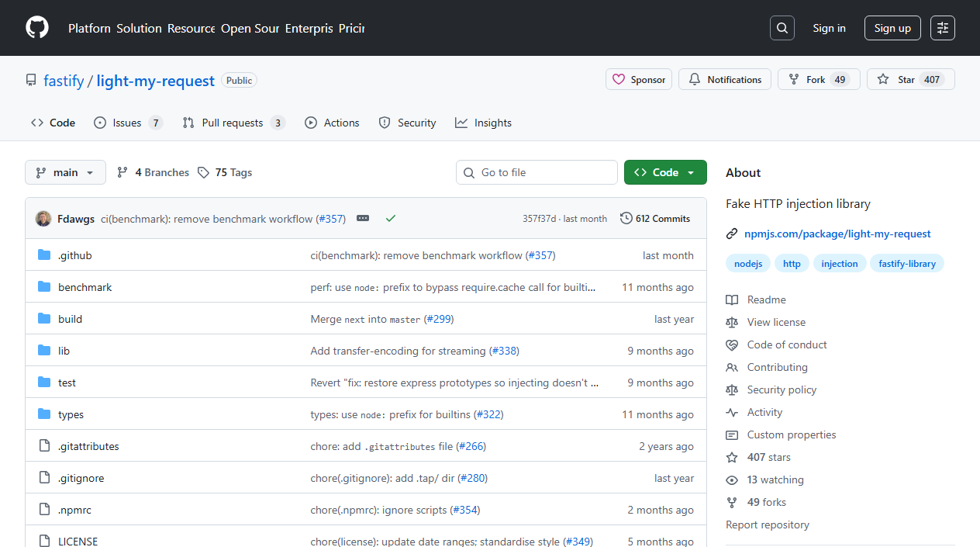Open the light-my-request repository name link
The image size is (980, 547).
(x=155, y=80)
